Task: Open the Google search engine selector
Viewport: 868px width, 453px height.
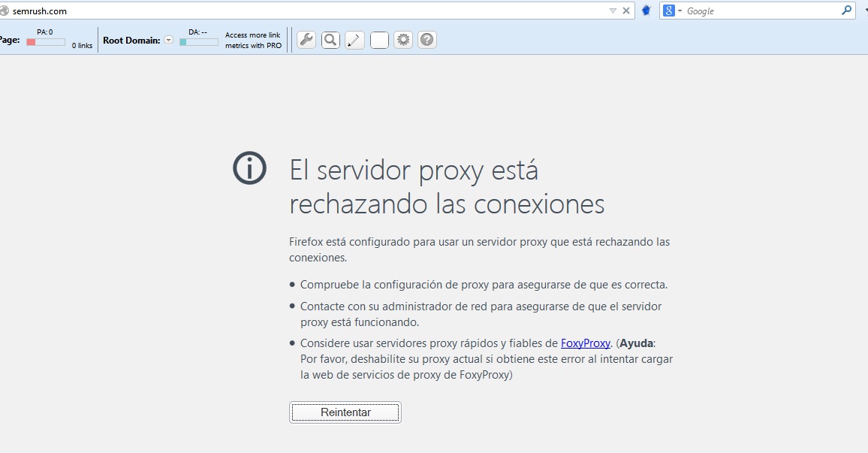Action: [x=672, y=11]
